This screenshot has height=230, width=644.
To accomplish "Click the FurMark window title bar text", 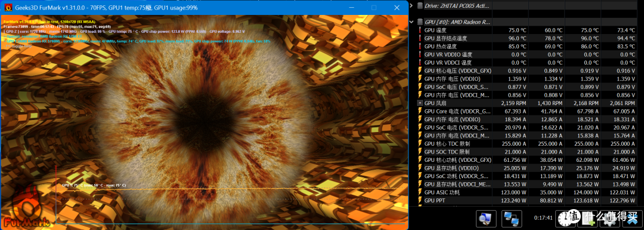I will 106,7.
